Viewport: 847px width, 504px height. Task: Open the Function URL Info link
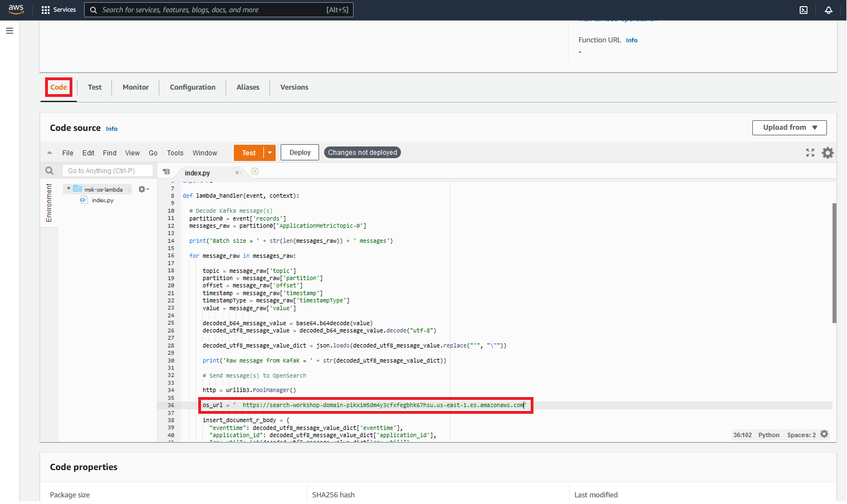631,40
